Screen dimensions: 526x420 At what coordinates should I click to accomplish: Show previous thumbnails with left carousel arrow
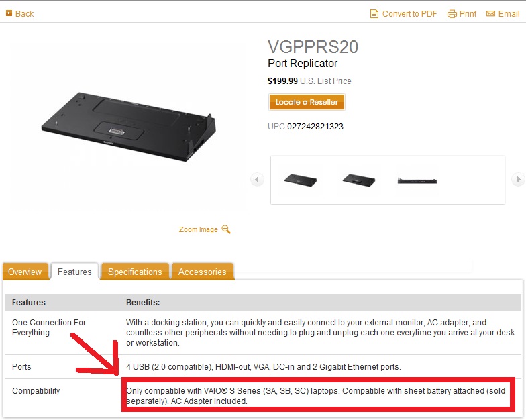point(257,180)
